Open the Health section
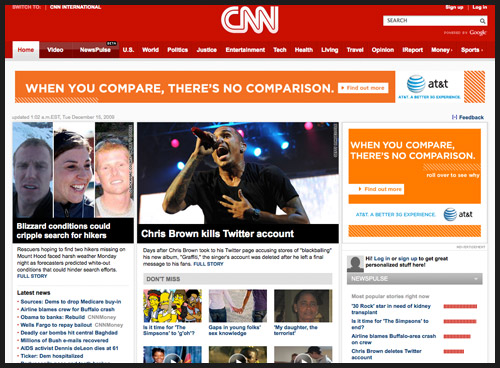 tap(304, 50)
